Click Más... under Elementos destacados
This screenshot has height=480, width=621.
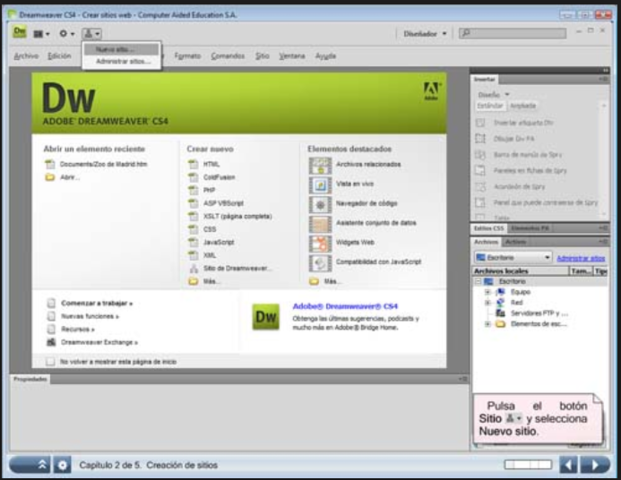click(332, 281)
